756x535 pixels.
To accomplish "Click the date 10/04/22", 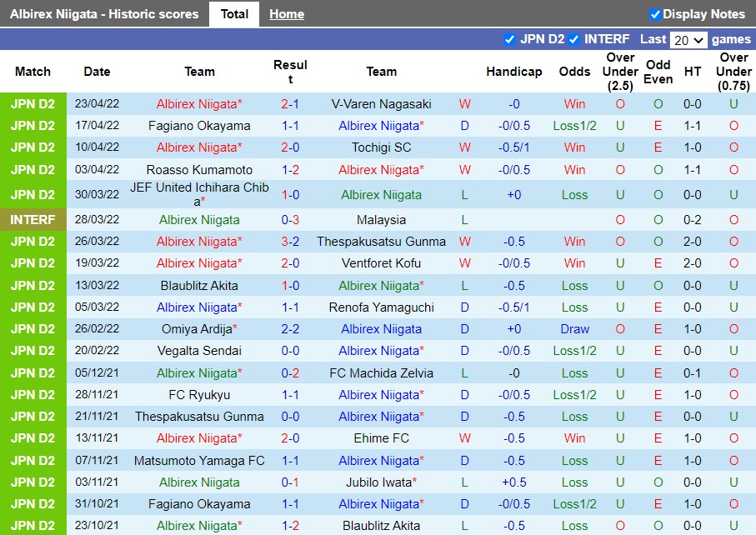I will [x=97, y=147].
